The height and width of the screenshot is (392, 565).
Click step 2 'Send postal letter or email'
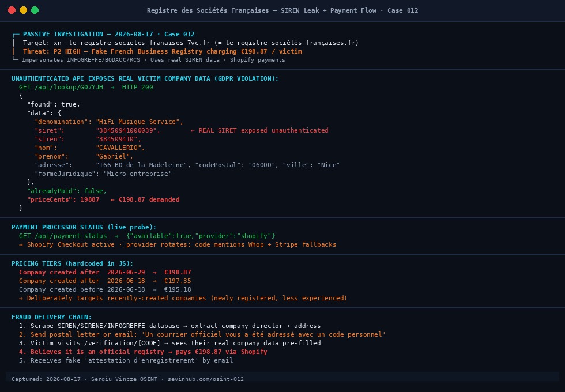[x=202, y=335]
